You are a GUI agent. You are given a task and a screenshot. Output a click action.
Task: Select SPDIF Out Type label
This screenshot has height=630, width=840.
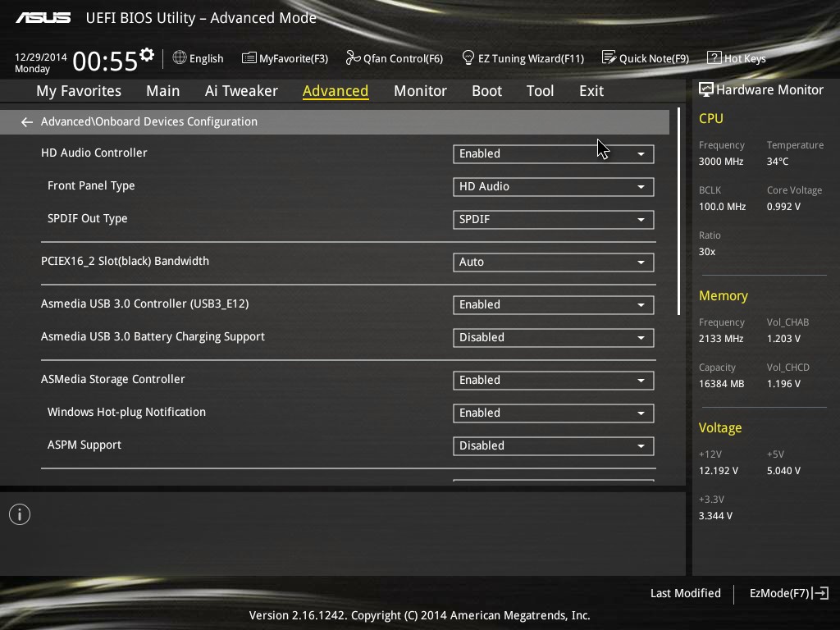[x=87, y=218]
